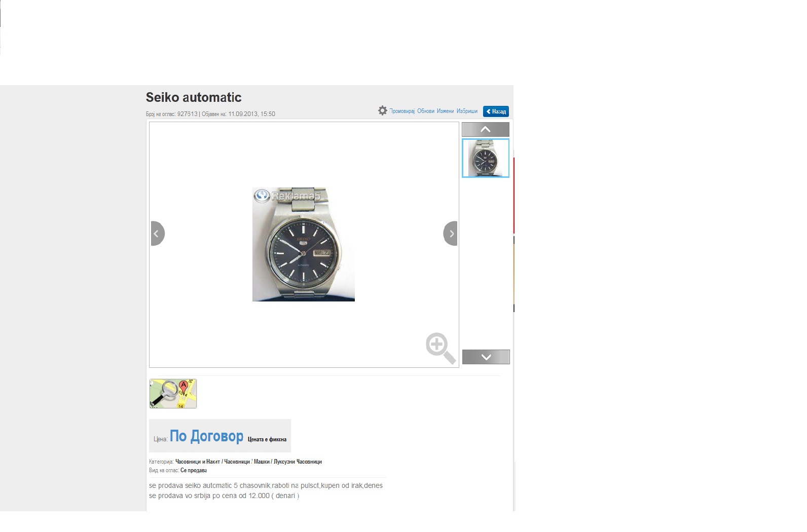Open the Луксузни Часовници category link
This screenshot has width=807, height=532.
click(298, 462)
